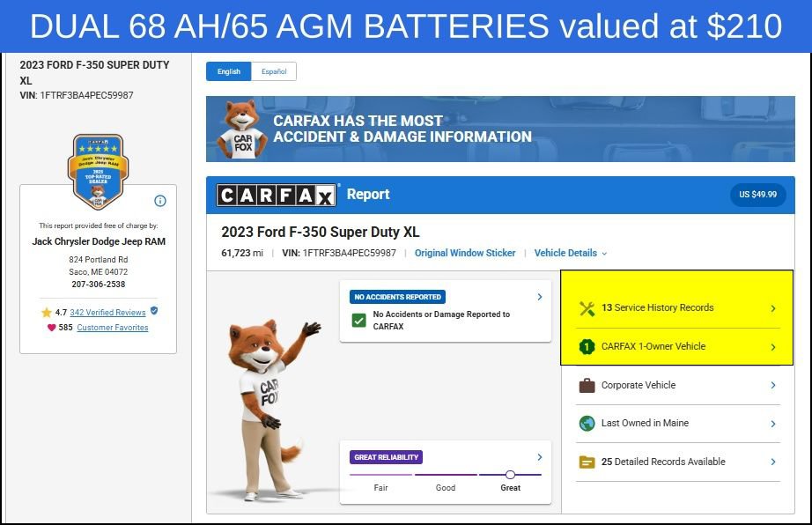Click the wrench Service History icon
Viewport: 812px width, 525px height.
pyautogui.click(x=587, y=308)
